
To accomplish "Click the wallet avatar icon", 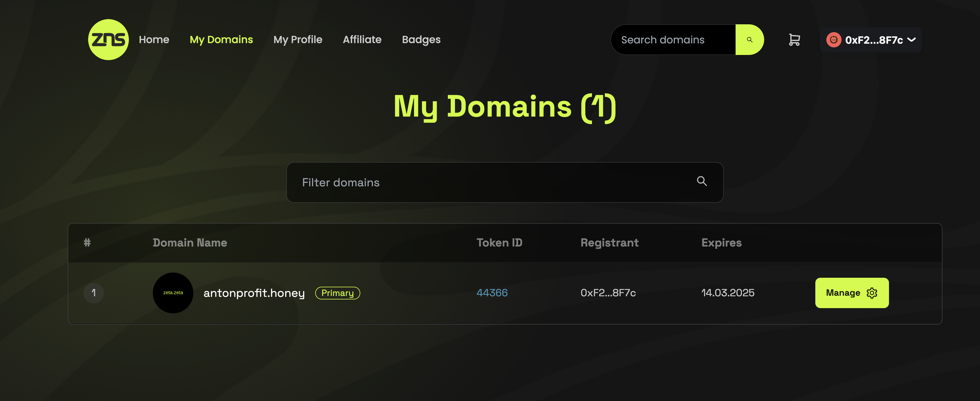I will [x=833, y=40].
